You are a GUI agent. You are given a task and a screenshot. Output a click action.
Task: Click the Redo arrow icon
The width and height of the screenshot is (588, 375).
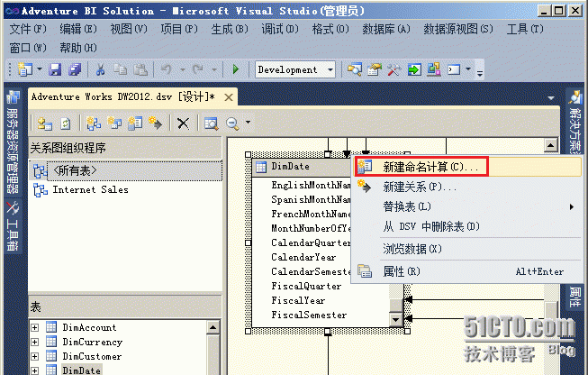198,69
